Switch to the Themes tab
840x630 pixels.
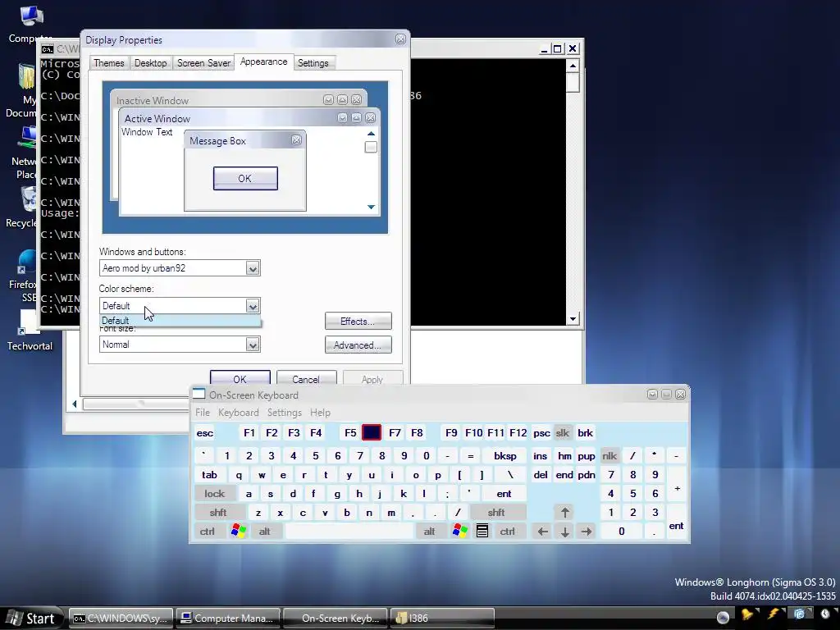pos(109,63)
